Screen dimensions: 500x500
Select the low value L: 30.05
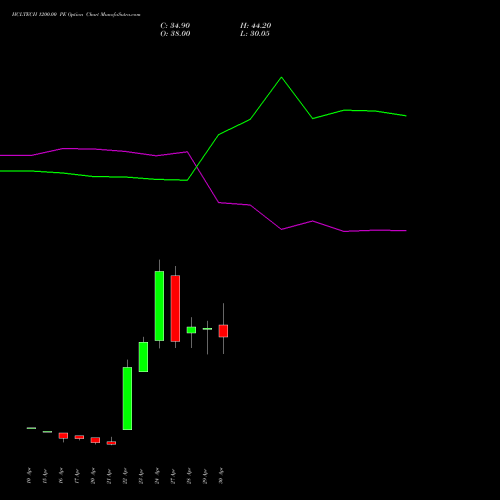point(255,34)
